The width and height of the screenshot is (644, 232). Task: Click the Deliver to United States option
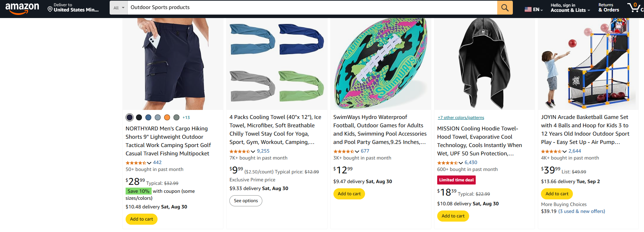73,10
